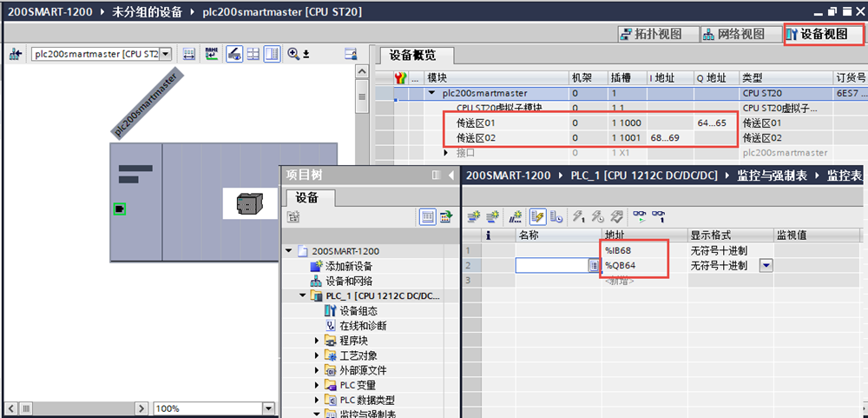
Task: Click the tag picker button in name field
Action: 594,266
